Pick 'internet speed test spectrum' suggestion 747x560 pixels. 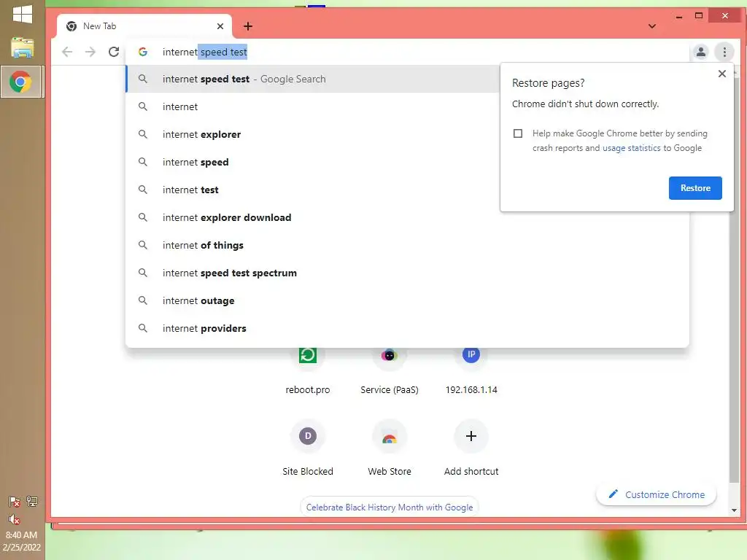coord(407,273)
